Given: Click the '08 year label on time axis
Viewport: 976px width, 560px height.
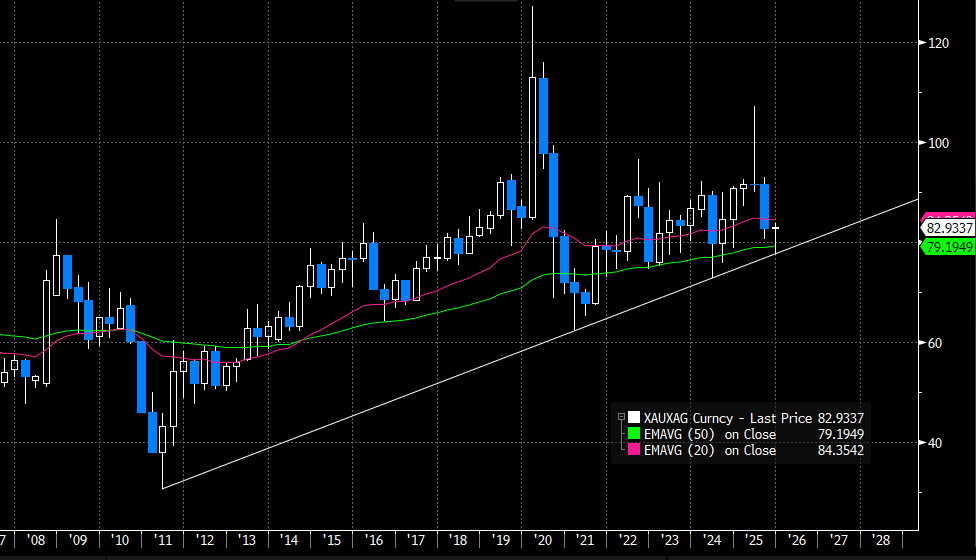Looking at the screenshot, I should 36,540.
